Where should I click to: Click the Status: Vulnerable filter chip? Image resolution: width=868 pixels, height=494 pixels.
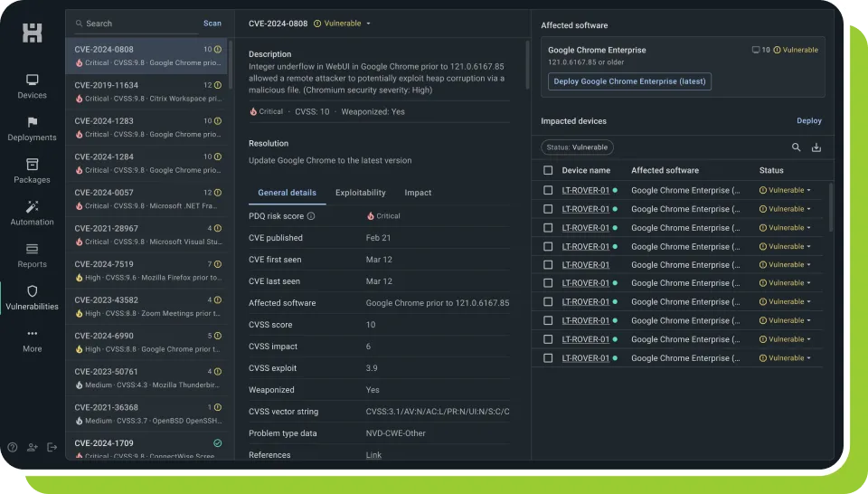point(577,147)
